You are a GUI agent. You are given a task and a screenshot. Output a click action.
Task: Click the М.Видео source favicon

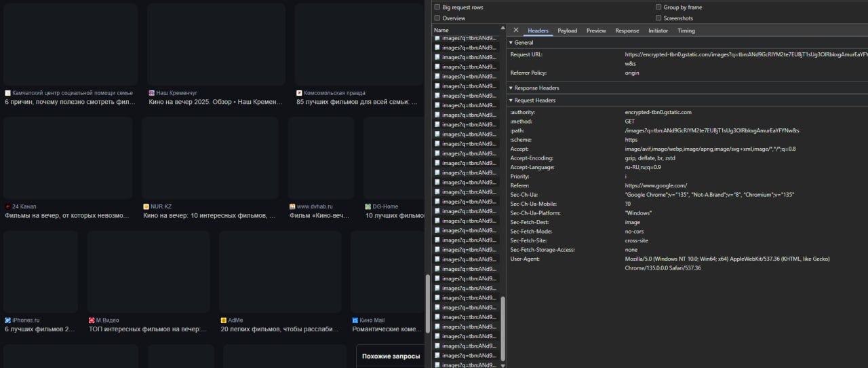(x=92, y=320)
